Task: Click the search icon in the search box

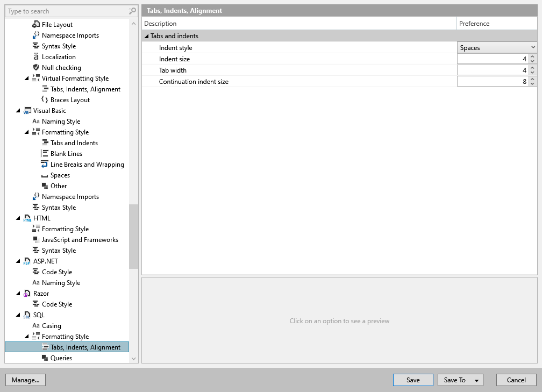Action: [131, 11]
